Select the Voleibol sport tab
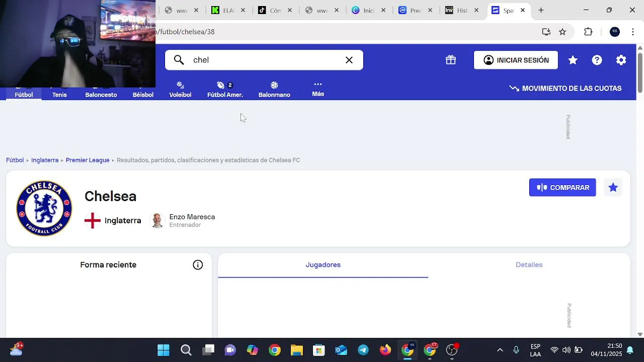The image size is (644, 362). [x=180, y=89]
